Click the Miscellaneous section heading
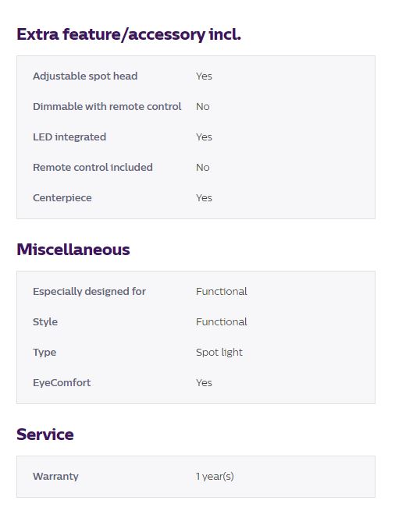 (x=73, y=250)
